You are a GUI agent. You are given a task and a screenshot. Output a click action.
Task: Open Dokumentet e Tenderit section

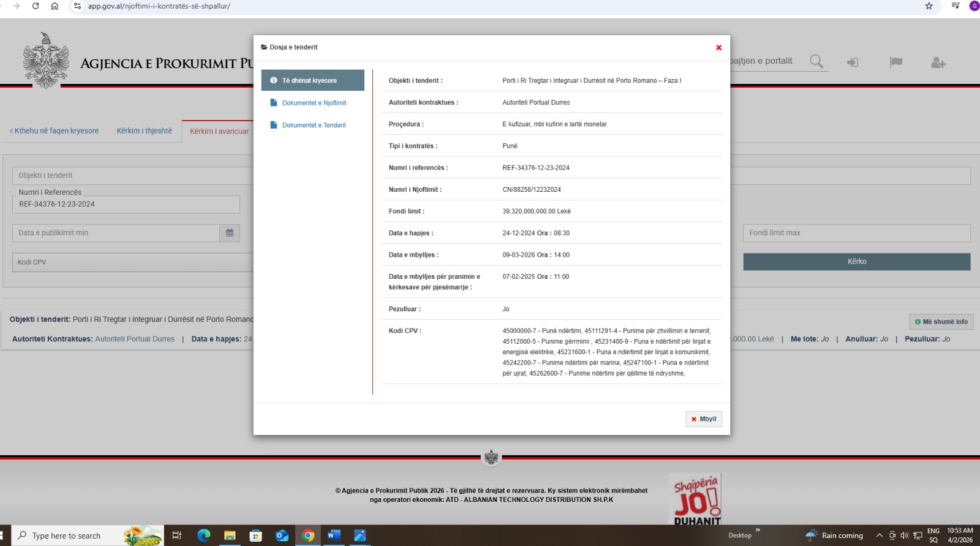pyautogui.click(x=314, y=125)
